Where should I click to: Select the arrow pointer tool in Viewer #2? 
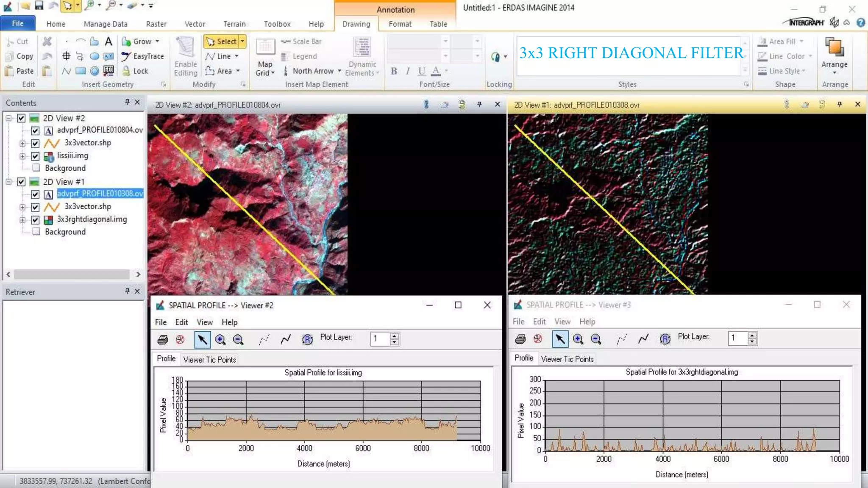coord(202,339)
